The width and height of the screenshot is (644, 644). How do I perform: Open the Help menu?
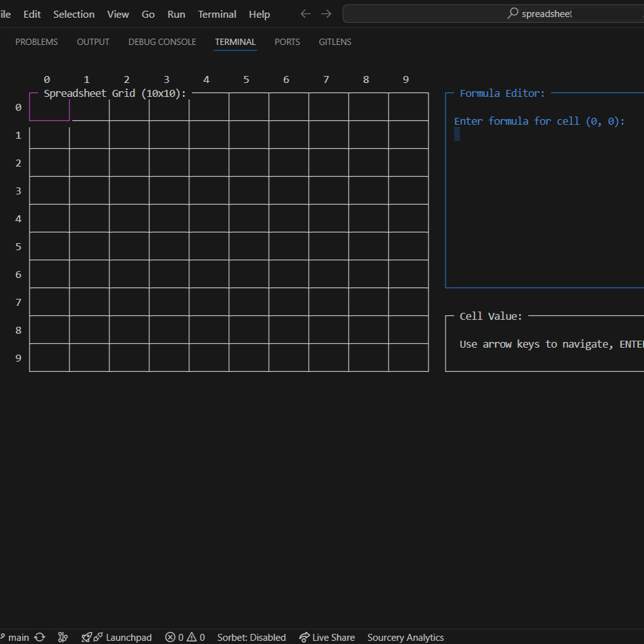pyautogui.click(x=259, y=14)
